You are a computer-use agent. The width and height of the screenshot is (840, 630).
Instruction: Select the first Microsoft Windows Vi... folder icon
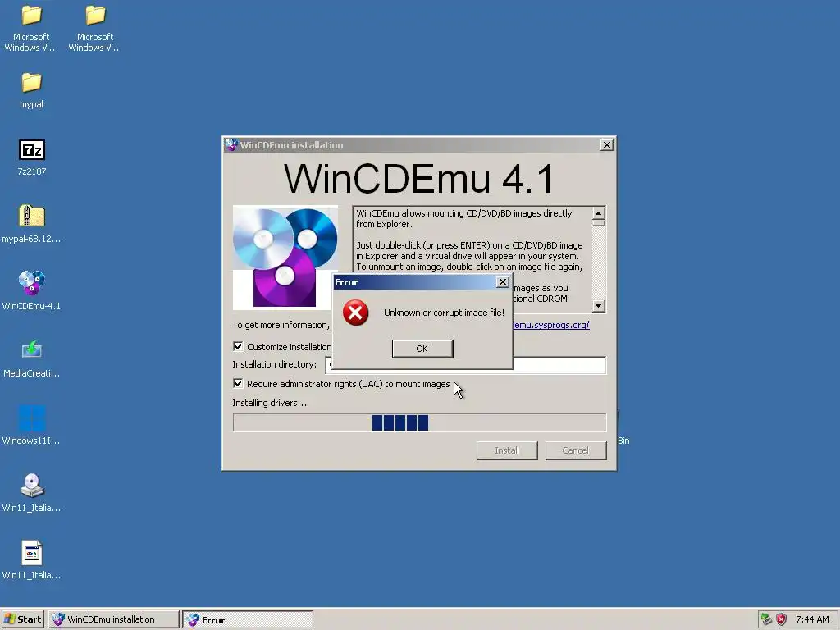click(31, 28)
